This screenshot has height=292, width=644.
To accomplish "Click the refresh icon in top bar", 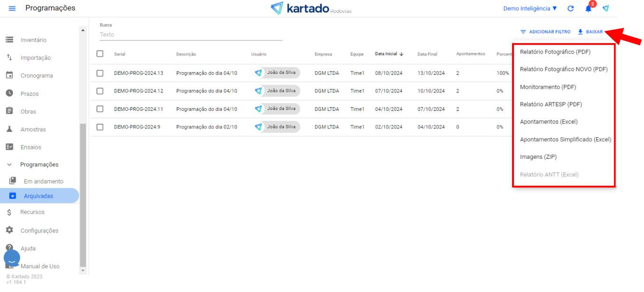I will point(570,9).
